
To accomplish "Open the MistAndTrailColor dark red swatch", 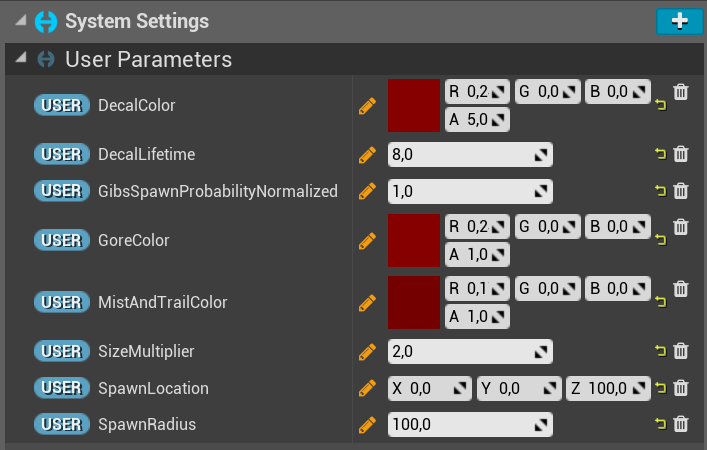I will coord(414,303).
